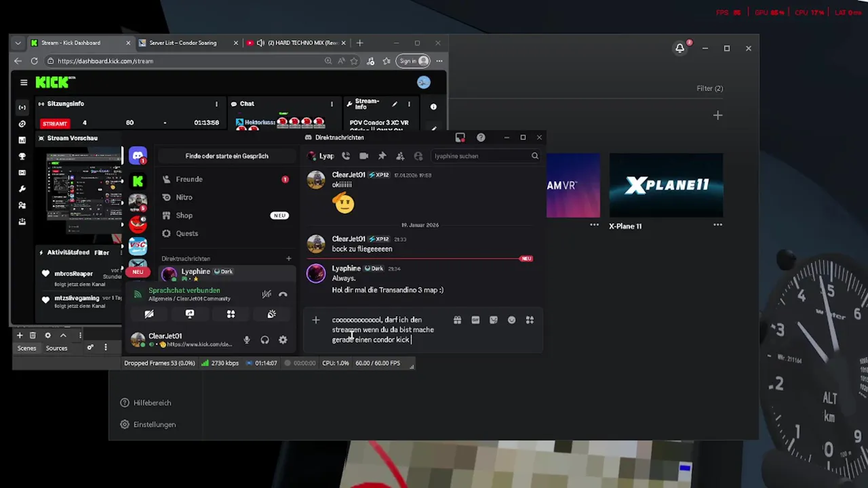
Task: Select the OBS Scenes tab
Action: (26, 348)
